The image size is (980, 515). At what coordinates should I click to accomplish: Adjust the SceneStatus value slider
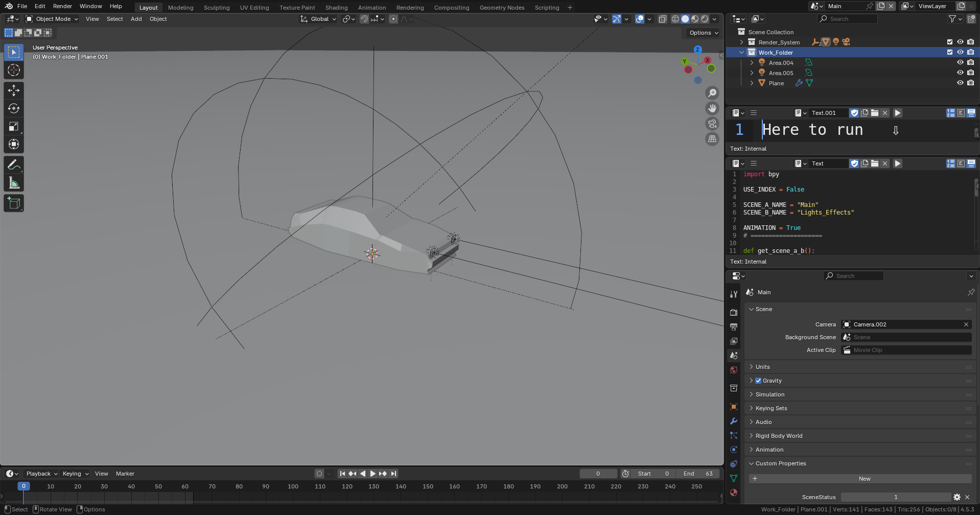pos(896,497)
